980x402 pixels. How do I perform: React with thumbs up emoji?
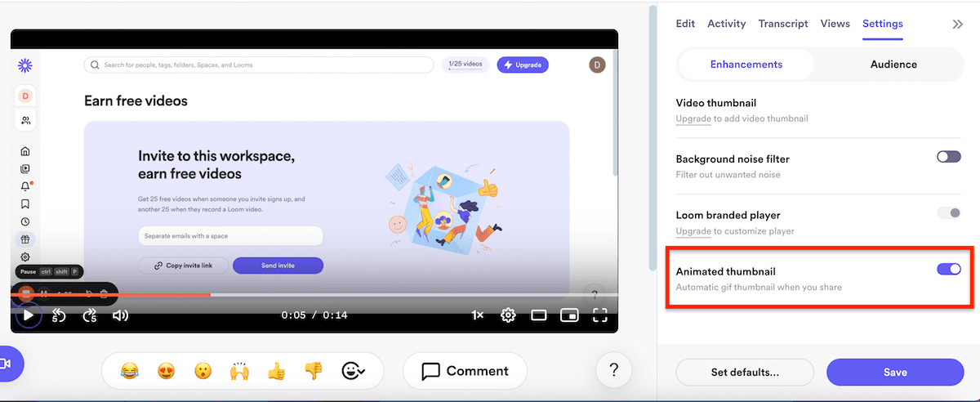point(278,371)
